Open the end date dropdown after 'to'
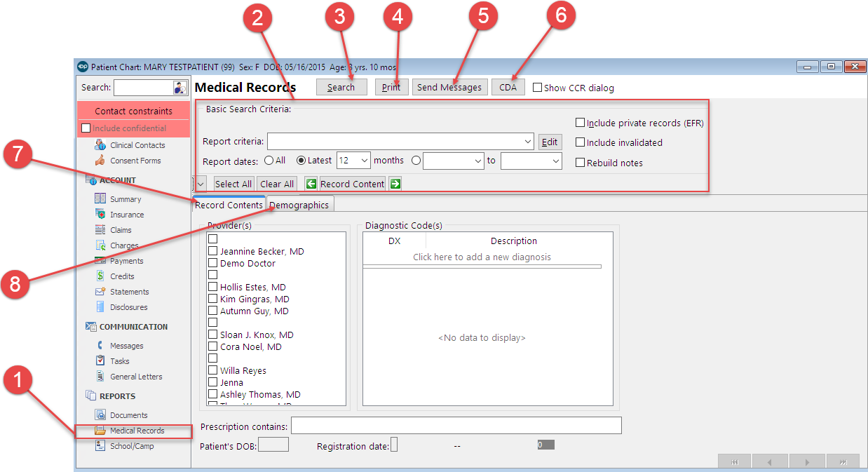 pyautogui.click(x=556, y=161)
